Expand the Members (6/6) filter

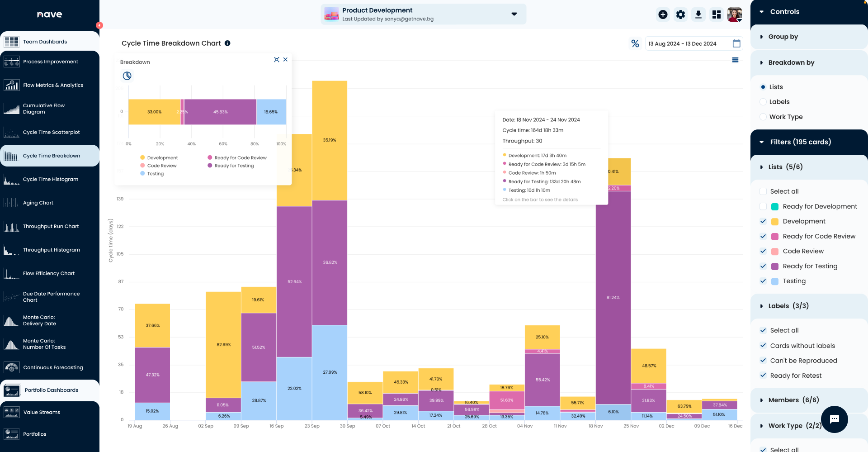[793, 400]
